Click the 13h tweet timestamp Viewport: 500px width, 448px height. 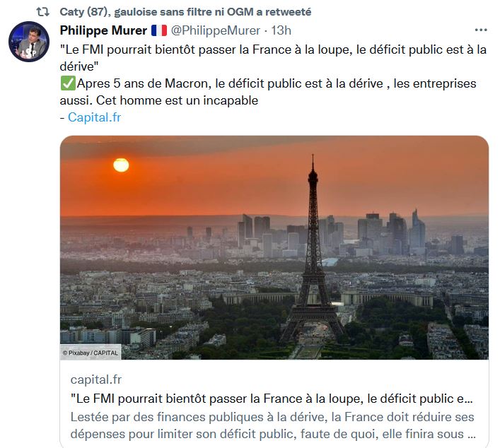click(281, 30)
